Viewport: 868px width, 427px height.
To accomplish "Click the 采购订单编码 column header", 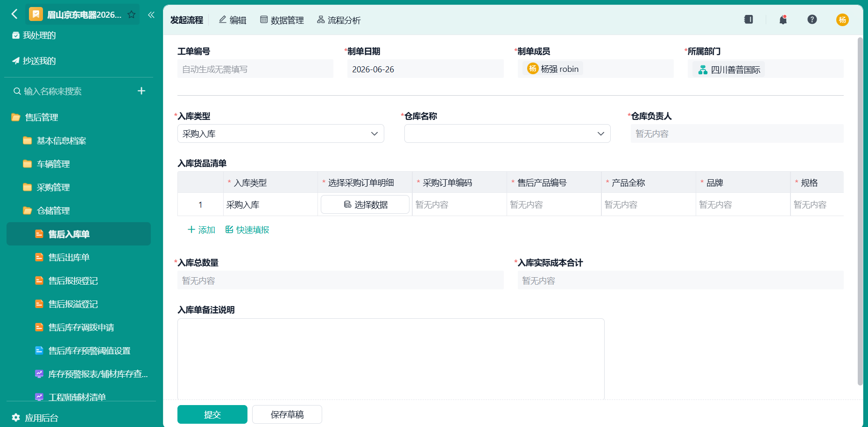I will pyautogui.click(x=460, y=182).
